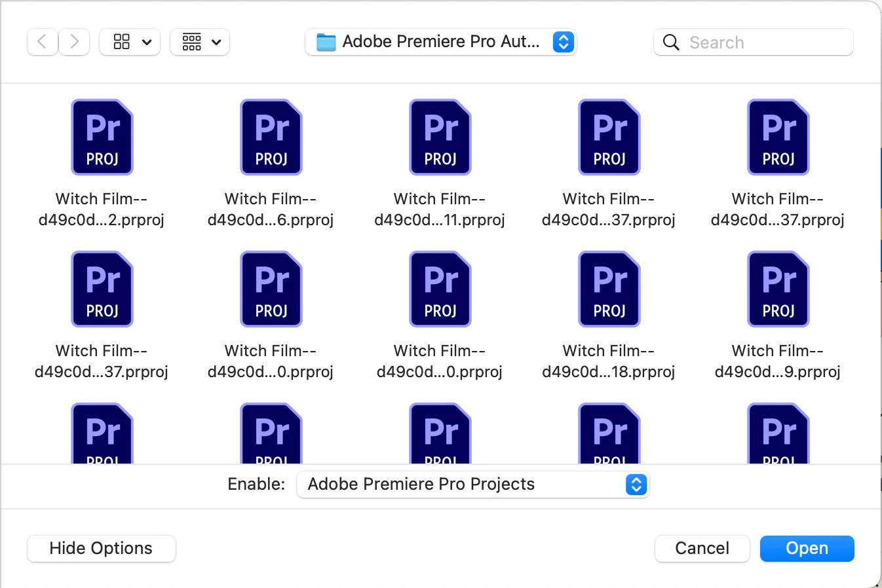Click into the Search field

(754, 43)
